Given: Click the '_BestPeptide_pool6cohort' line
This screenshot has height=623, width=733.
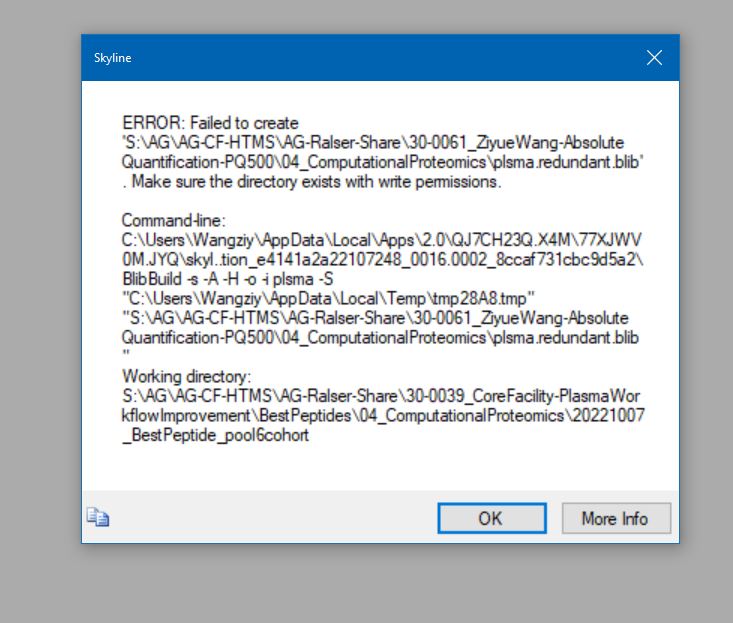Looking at the screenshot, I should coord(215,435).
